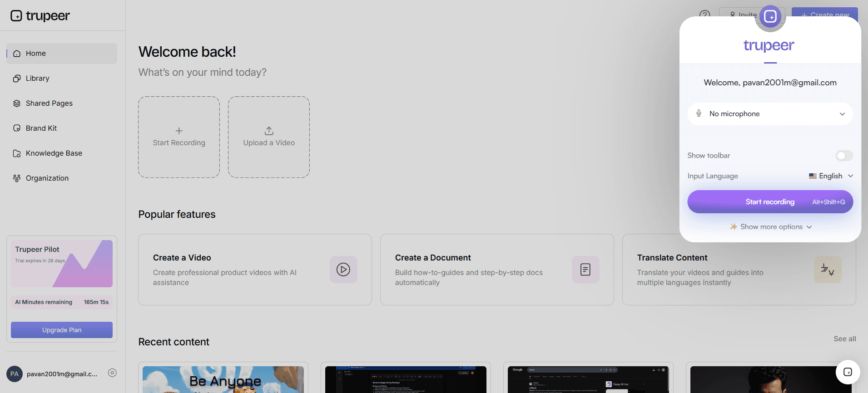Screen dimensions: 868x393
Task: Click the Trial expires in 26 days text
Action: [40, 261]
